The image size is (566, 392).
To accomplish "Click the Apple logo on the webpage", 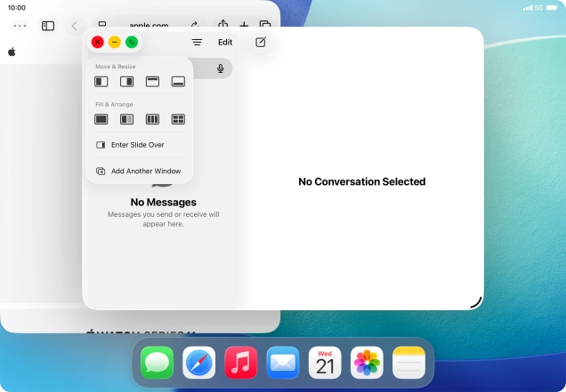I will (x=12, y=52).
